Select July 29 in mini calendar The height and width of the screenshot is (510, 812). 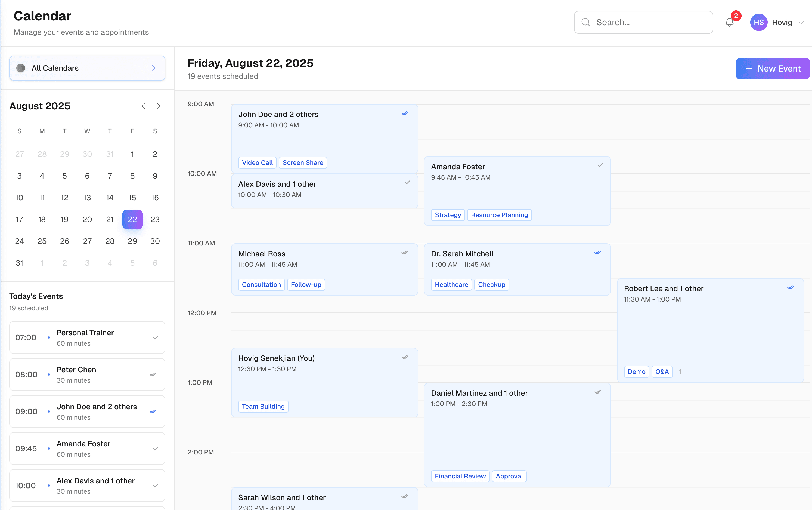point(65,154)
